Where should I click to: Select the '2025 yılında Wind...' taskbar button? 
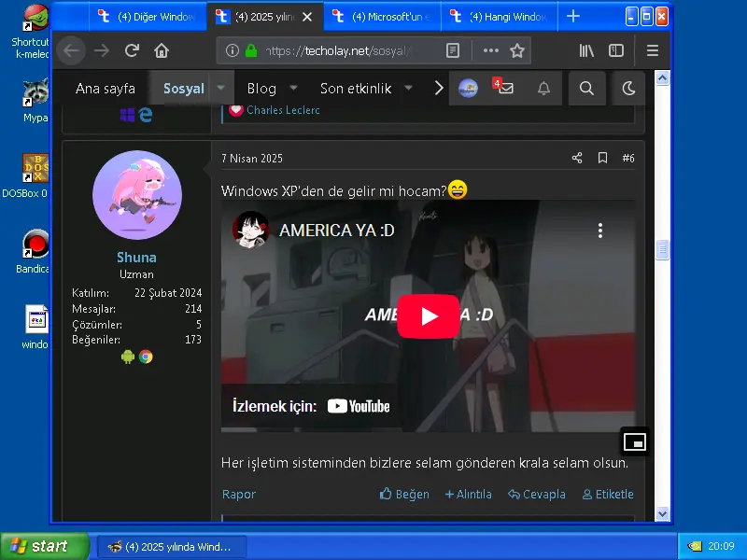172,547
